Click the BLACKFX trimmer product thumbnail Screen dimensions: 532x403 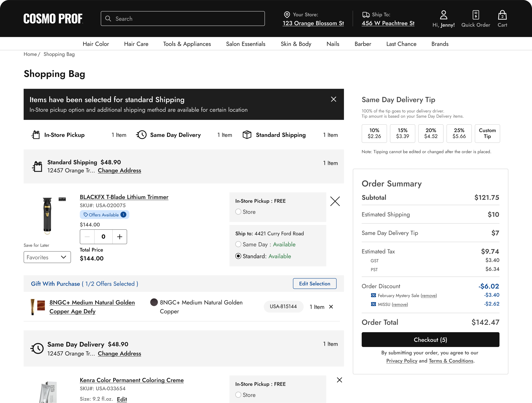(47, 216)
